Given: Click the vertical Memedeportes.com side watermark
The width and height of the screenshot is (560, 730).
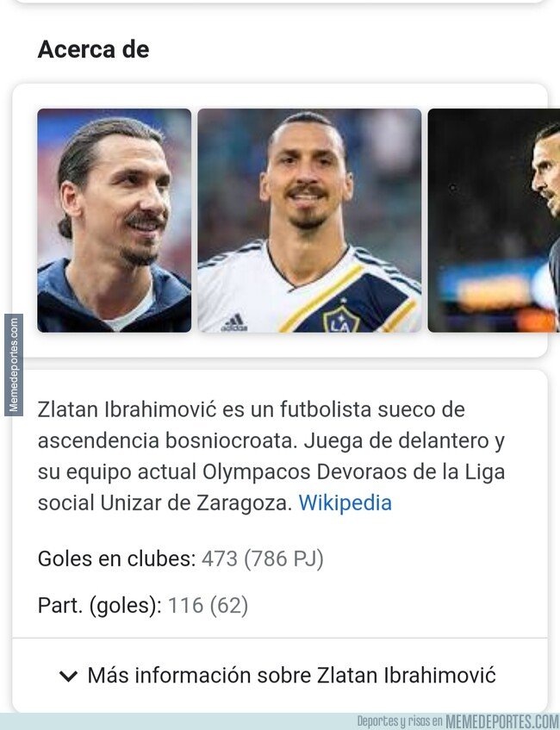Looking at the screenshot, I should [14, 365].
